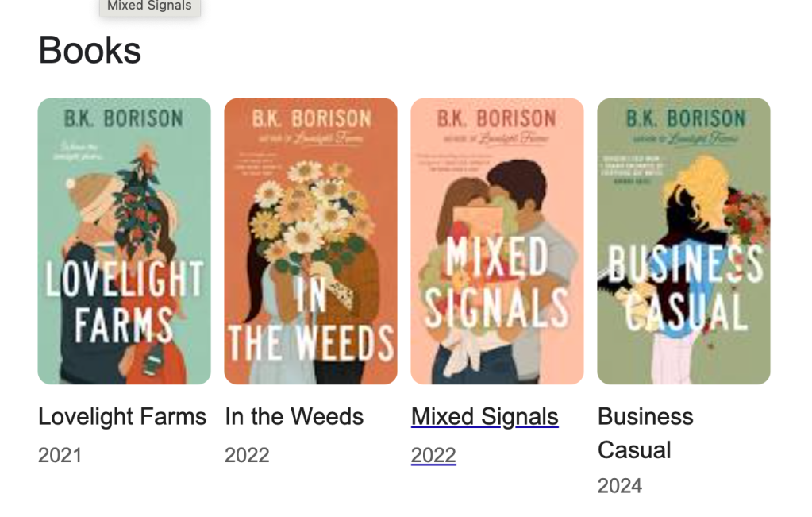Click the Mixed Signals tooltip label
Screen dimensions: 812x517
[x=149, y=6]
